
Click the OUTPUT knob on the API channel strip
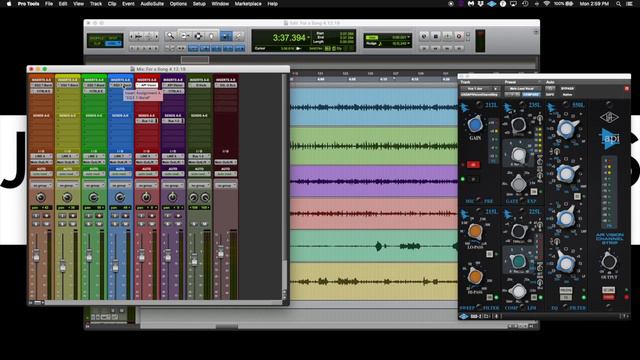609,261
